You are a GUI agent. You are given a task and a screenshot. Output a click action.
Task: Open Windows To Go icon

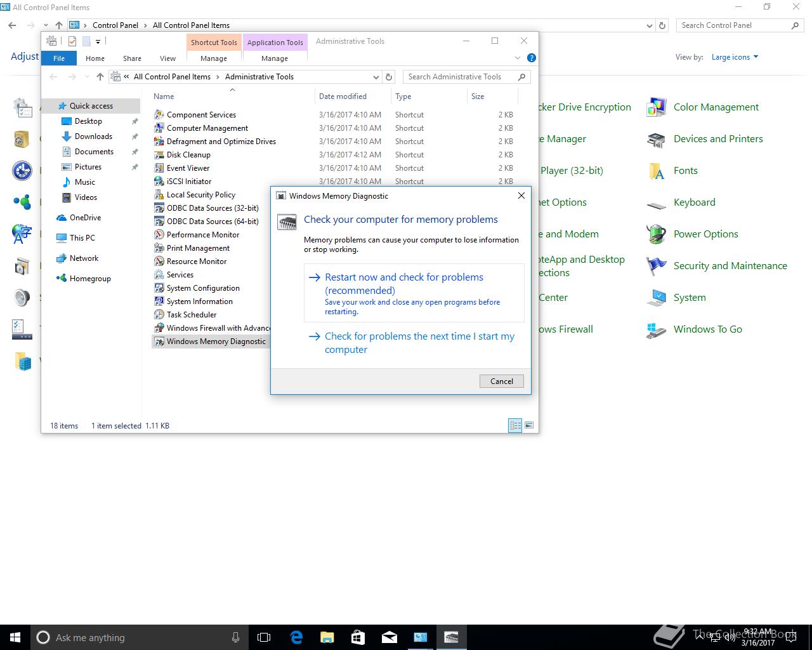point(656,329)
